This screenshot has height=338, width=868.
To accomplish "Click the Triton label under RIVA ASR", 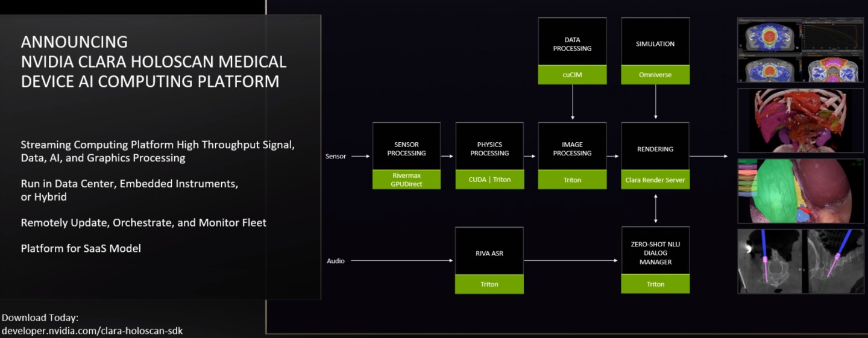I will click(x=489, y=284).
